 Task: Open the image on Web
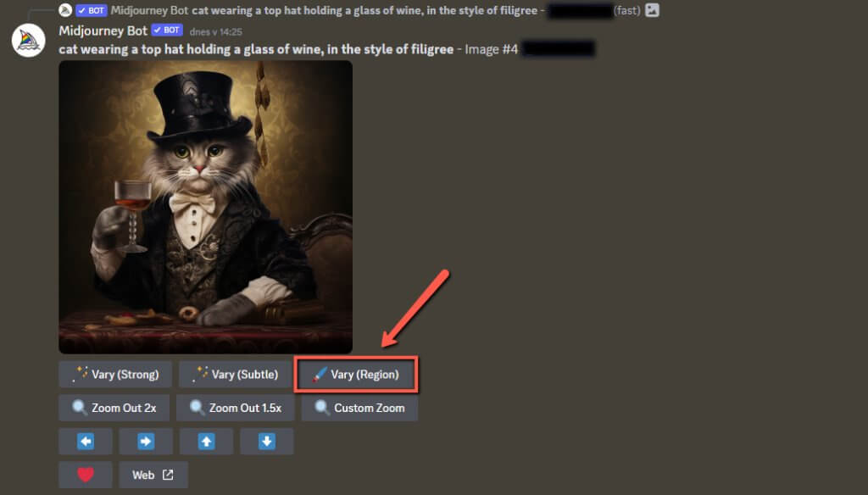pos(153,475)
